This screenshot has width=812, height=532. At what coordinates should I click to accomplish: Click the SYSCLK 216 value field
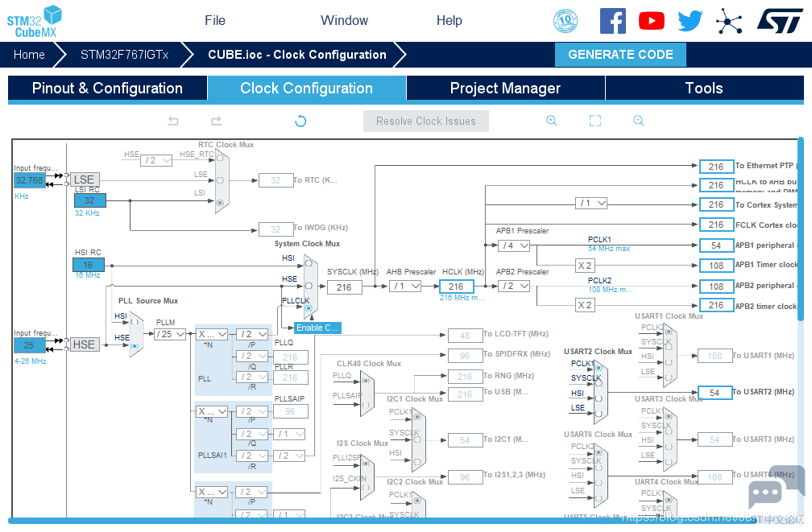pyautogui.click(x=345, y=287)
